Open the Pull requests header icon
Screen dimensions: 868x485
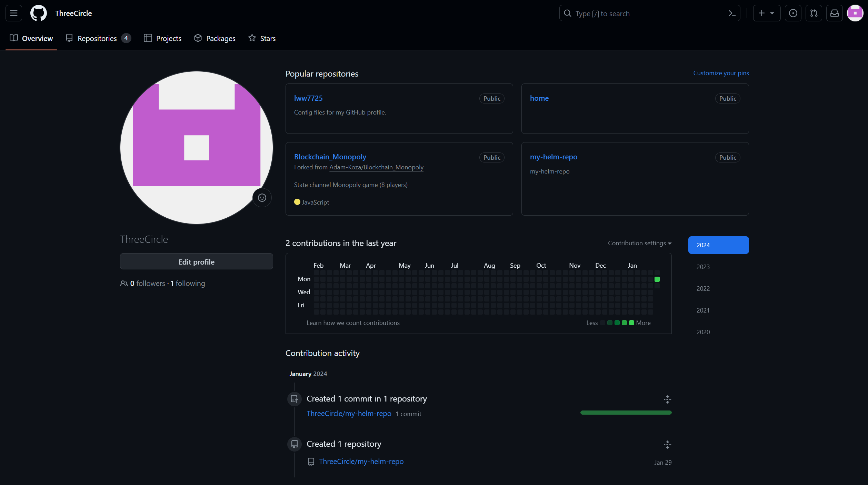click(x=814, y=13)
